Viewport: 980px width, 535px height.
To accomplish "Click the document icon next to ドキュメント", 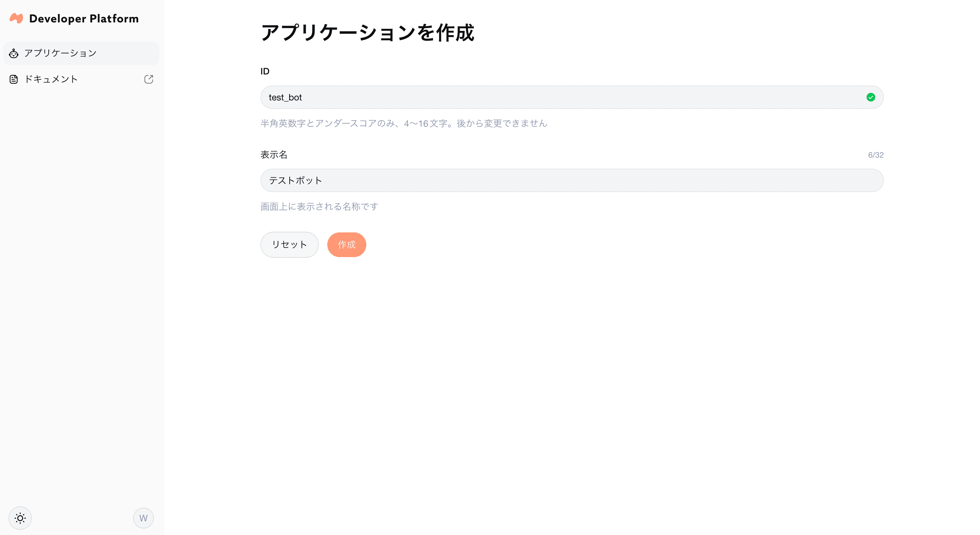I will pos(14,79).
